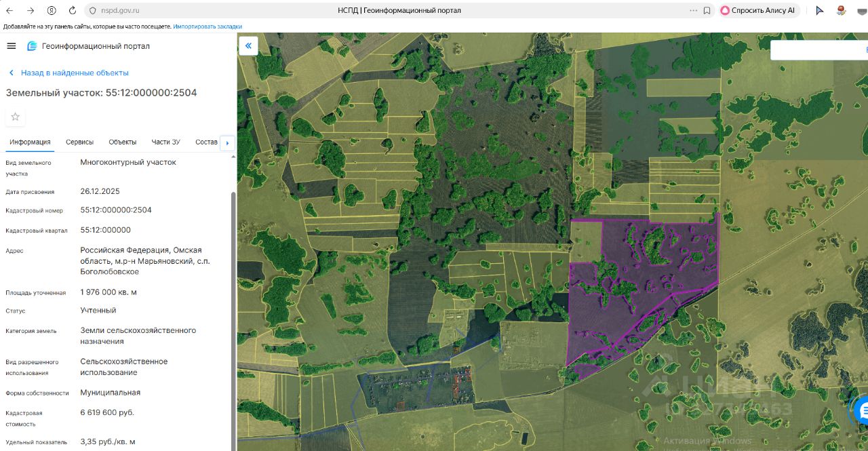Add land plot to favorites with star
Viewport: 868px width, 451px height.
coord(16,117)
